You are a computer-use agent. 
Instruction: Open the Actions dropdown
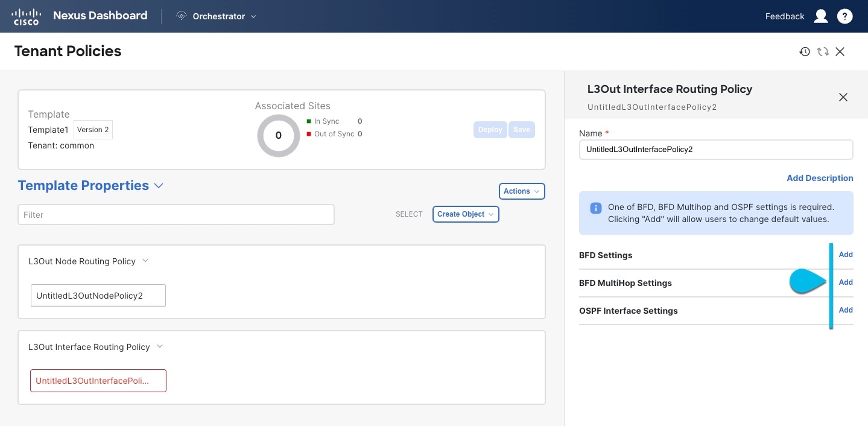click(x=522, y=191)
